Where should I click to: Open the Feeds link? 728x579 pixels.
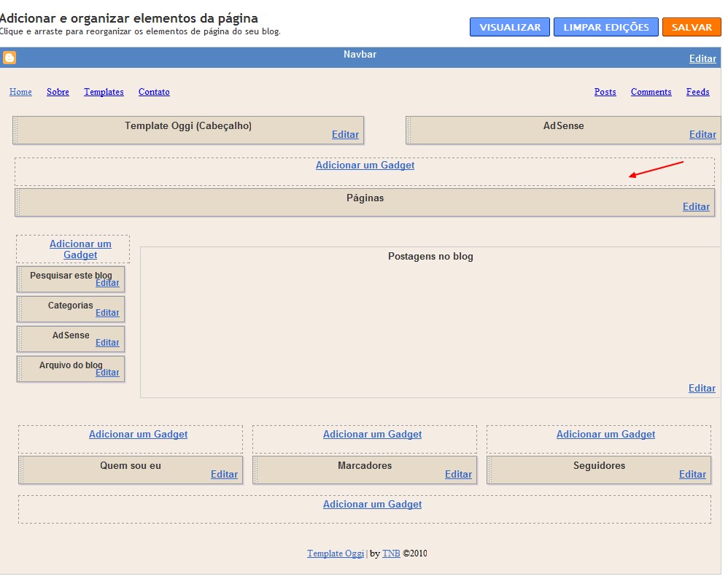697,92
